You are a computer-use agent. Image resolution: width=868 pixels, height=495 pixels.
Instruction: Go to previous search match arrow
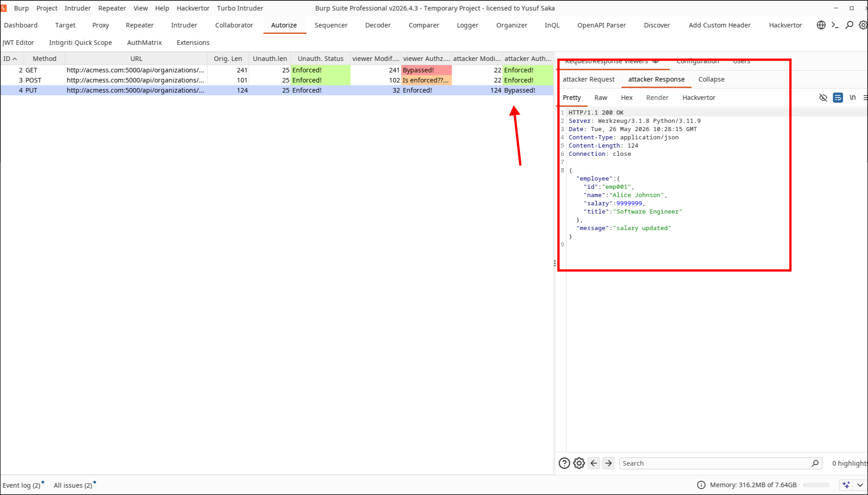point(594,463)
